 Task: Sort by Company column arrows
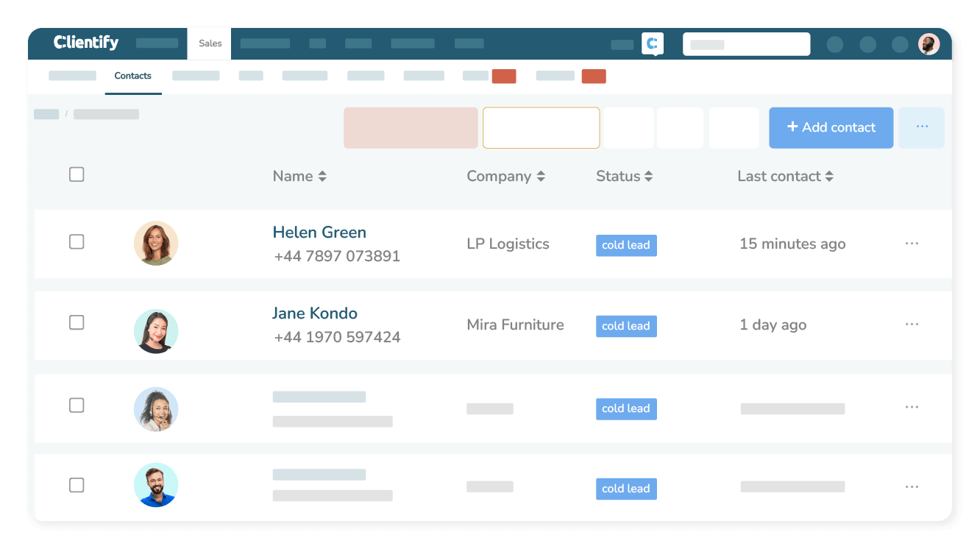click(541, 176)
